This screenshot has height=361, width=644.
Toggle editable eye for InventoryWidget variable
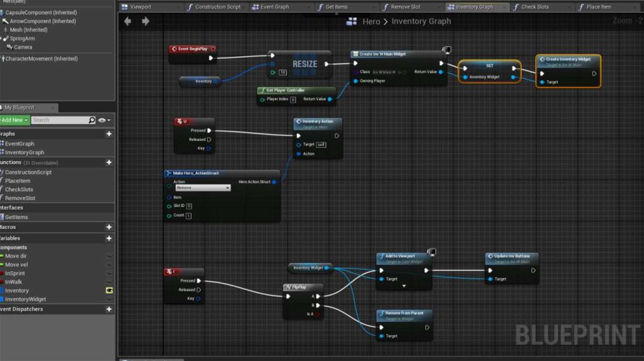click(109, 299)
